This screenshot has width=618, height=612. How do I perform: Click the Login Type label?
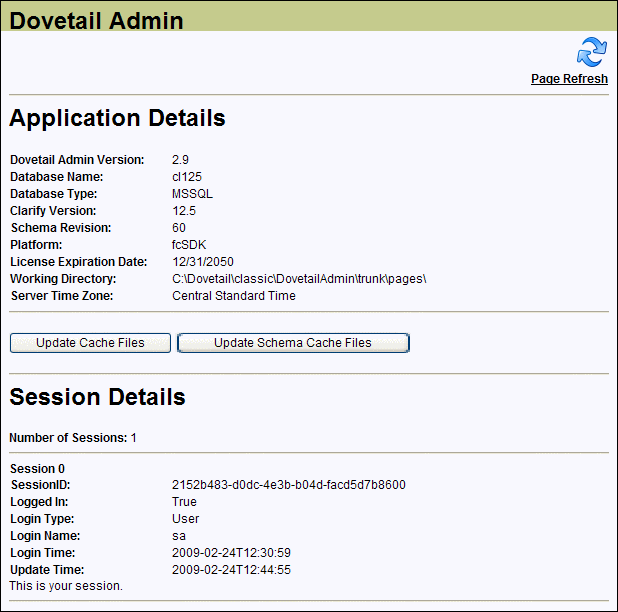click(x=42, y=519)
